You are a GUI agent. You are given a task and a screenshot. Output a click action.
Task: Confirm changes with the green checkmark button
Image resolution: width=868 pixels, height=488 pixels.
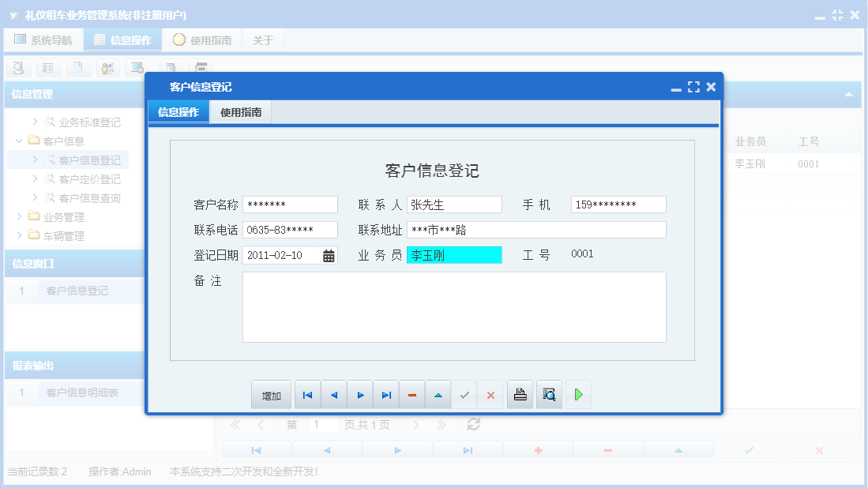464,394
